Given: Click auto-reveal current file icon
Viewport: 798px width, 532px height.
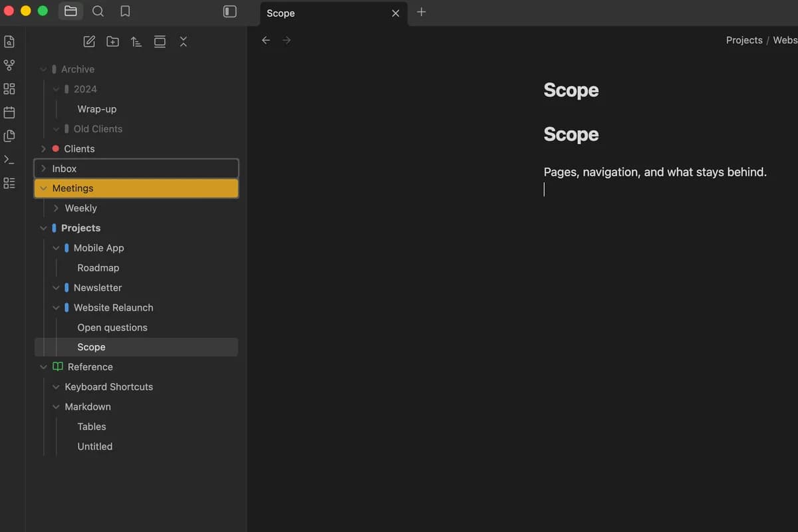Looking at the screenshot, I should pos(160,41).
